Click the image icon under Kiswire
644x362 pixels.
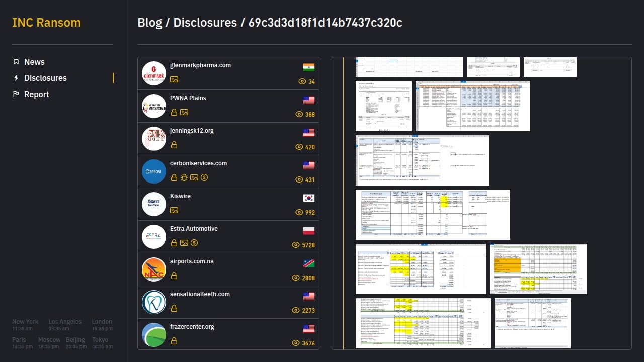tap(174, 210)
